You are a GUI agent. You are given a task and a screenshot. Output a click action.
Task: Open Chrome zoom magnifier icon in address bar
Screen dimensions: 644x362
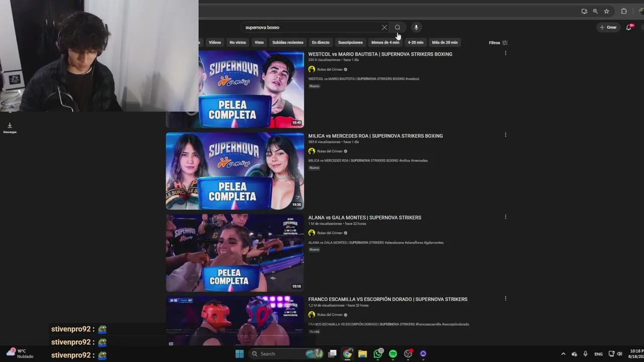pos(595,11)
